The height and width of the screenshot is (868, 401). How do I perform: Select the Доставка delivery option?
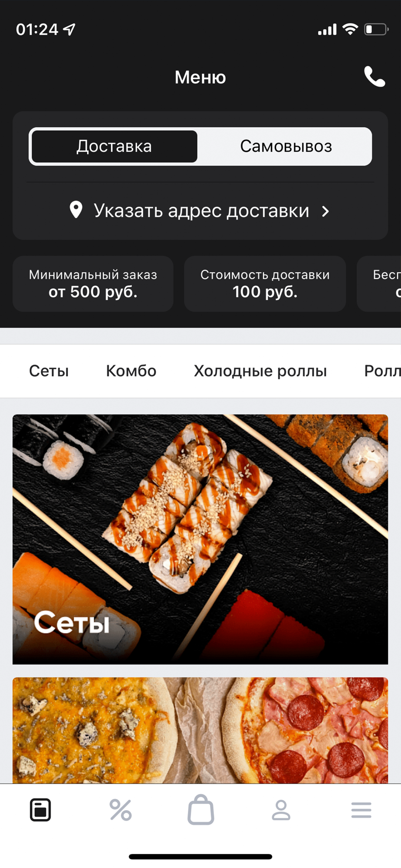(x=115, y=146)
